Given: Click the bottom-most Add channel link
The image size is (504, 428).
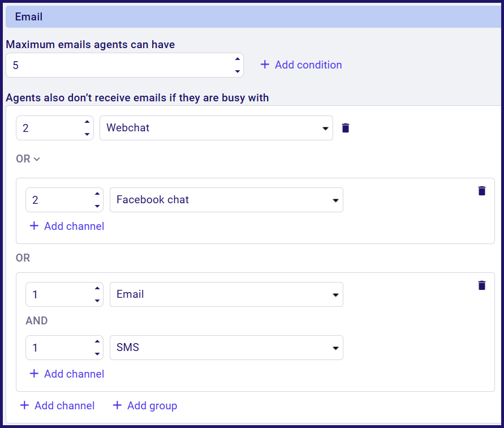Looking at the screenshot, I should (x=57, y=406).
